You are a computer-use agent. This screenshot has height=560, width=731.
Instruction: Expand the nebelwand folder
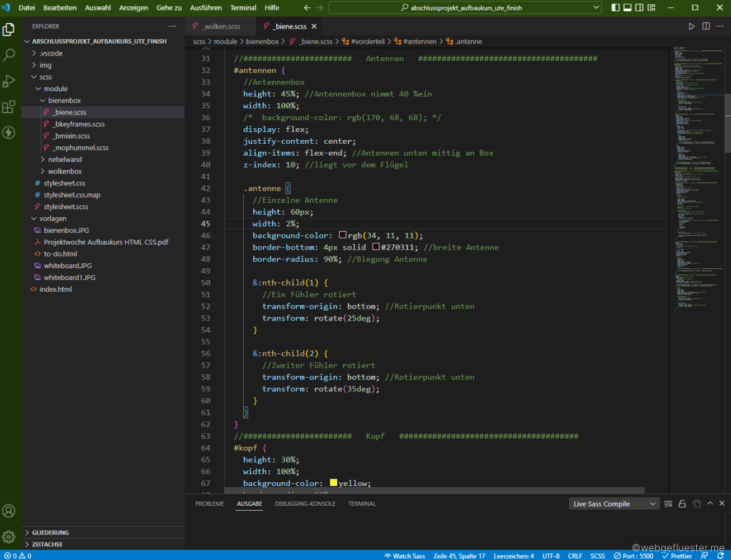pyautogui.click(x=65, y=159)
